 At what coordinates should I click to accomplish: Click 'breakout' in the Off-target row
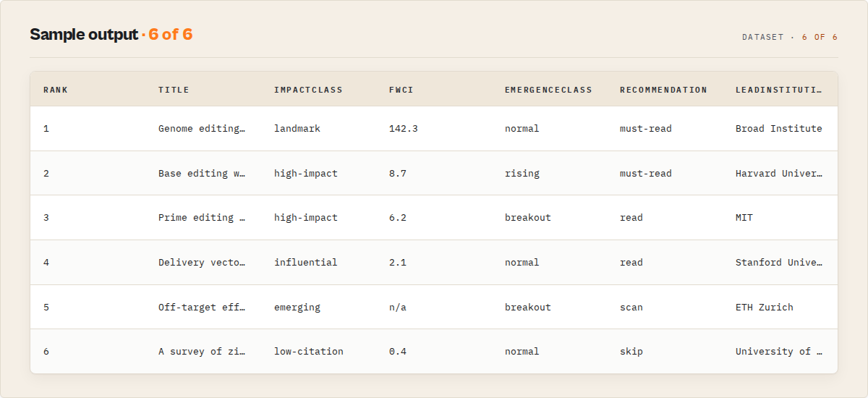[x=528, y=308]
